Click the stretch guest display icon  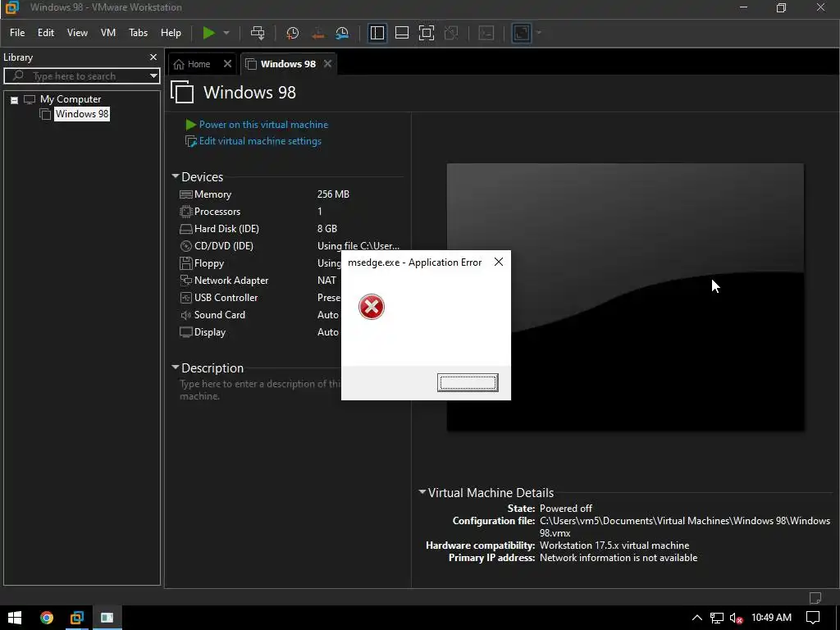[x=521, y=33]
